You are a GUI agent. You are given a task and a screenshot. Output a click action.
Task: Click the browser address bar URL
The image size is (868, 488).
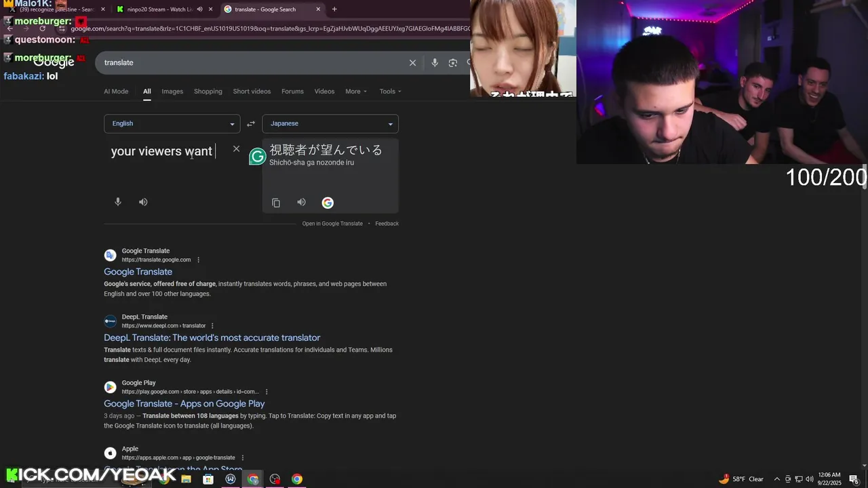(270, 28)
